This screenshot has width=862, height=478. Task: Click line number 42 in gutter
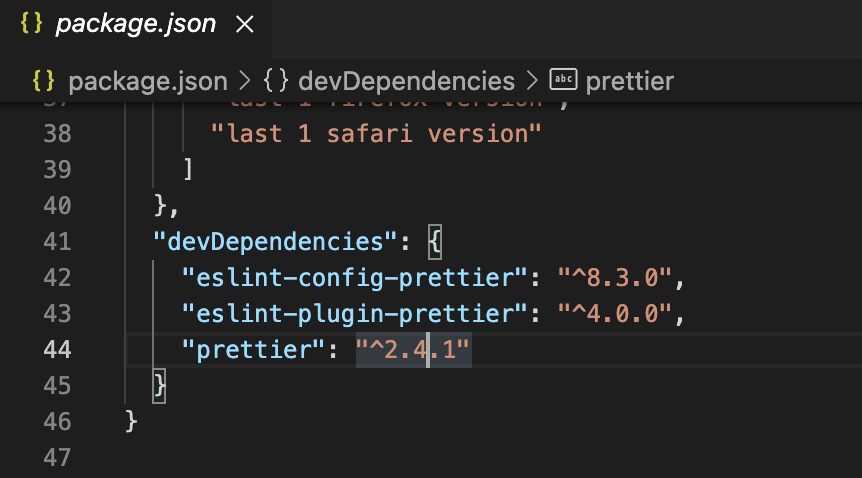coord(57,278)
